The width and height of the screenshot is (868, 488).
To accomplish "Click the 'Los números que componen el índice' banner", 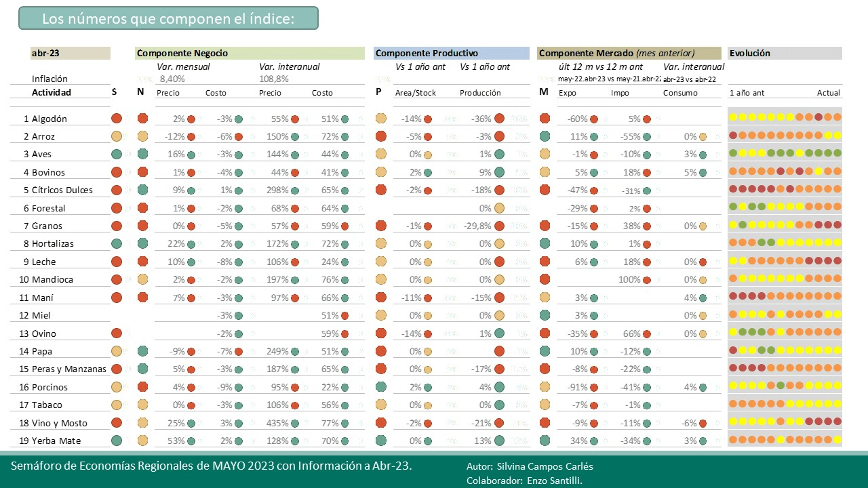I will click(168, 18).
